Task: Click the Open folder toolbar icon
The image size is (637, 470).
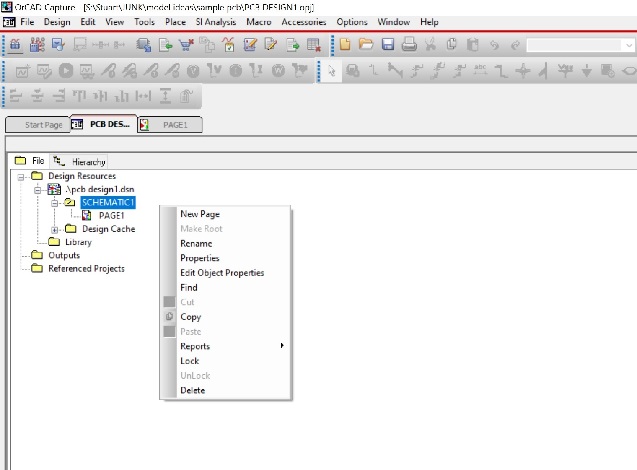Action: (x=365, y=45)
